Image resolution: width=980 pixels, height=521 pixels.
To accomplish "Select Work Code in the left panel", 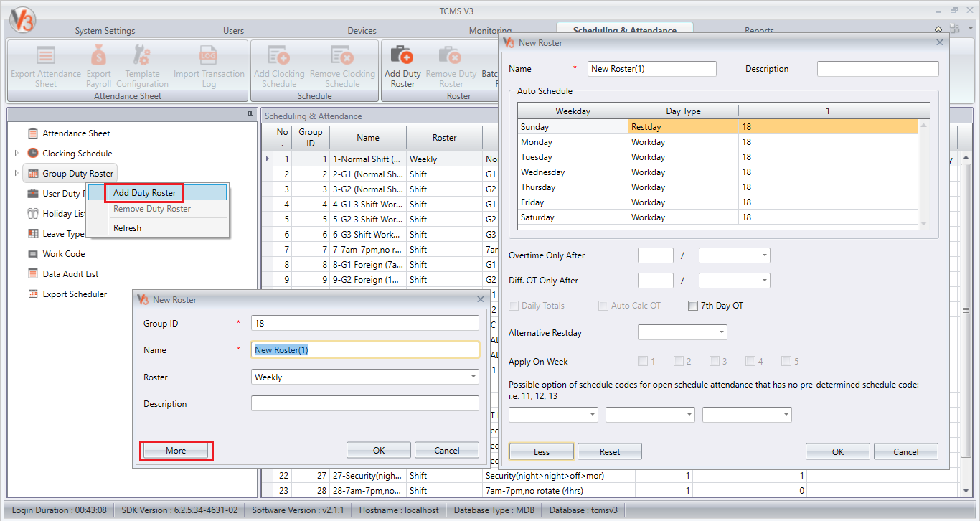I will pos(63,254).
